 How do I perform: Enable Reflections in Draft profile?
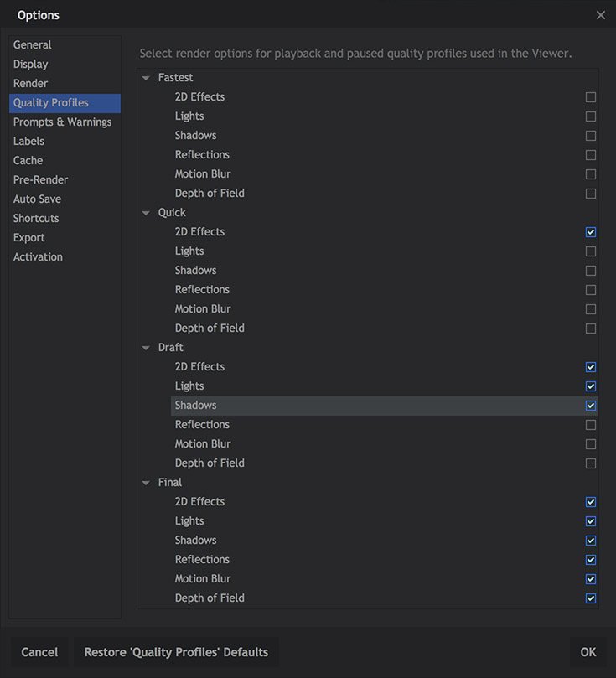(591, 425)
